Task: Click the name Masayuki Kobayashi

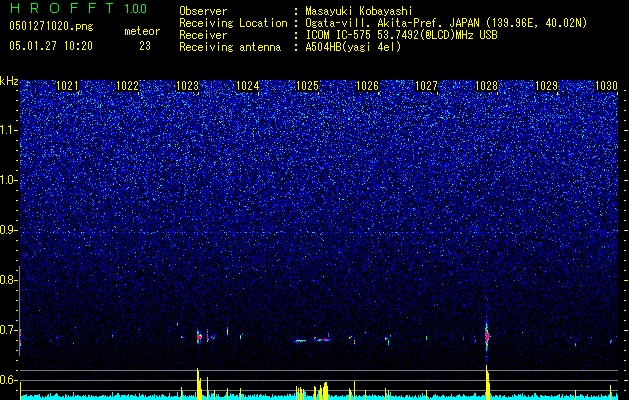Action: (359, 11)
